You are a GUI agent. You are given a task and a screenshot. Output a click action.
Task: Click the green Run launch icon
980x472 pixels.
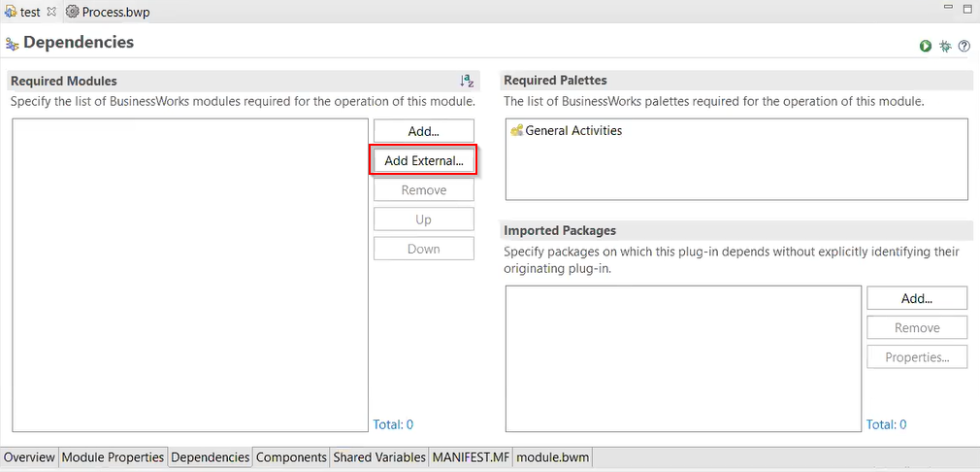pos(927,46)
